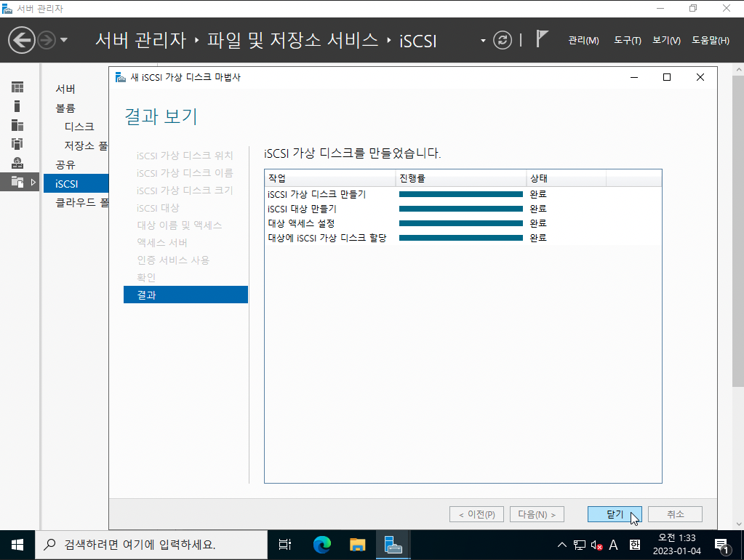Click the 상태 column header
This screenshot has width=744, height=560.
pos(566,178)
